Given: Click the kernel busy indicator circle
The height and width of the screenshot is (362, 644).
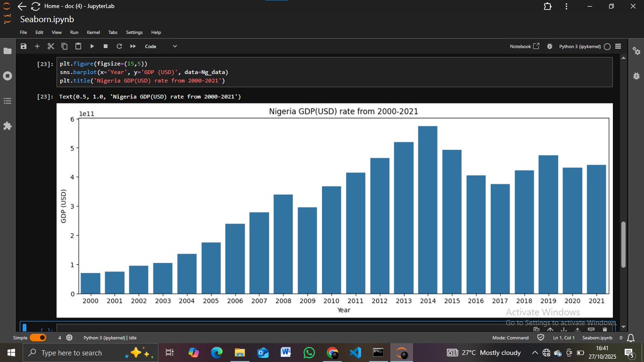Looking at the screenshot, I should [x=606, y=46].
